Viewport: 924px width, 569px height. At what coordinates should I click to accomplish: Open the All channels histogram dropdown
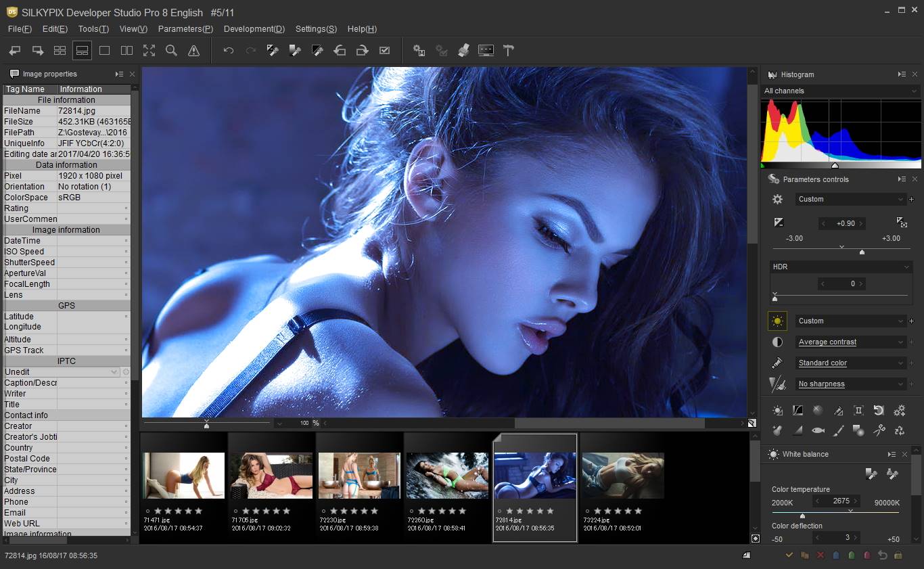coord(913,91)
